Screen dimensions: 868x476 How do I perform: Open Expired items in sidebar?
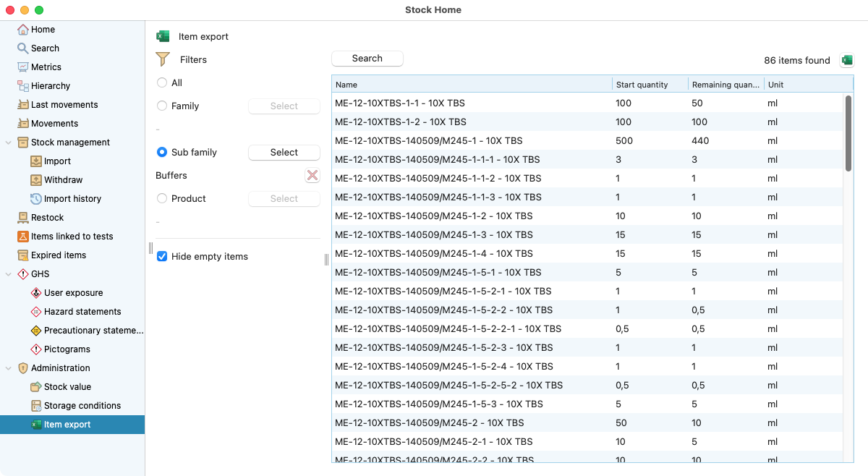tap(59, 255)
